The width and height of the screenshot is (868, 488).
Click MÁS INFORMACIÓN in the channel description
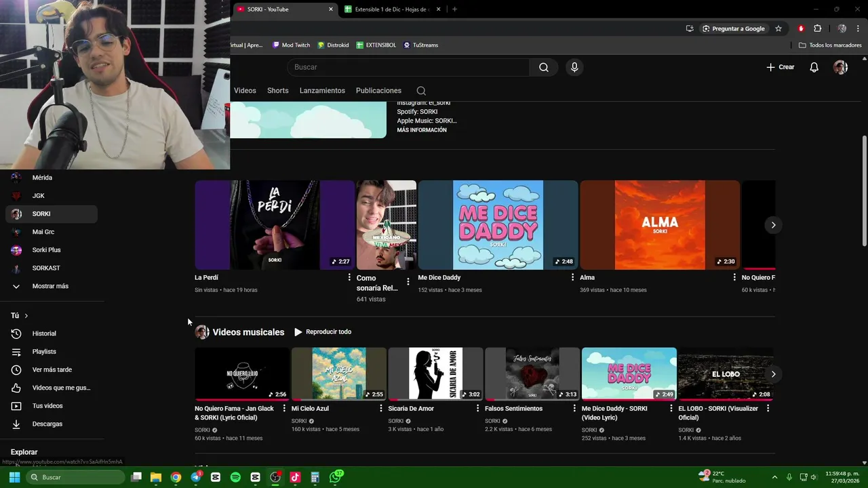(422, 130)
